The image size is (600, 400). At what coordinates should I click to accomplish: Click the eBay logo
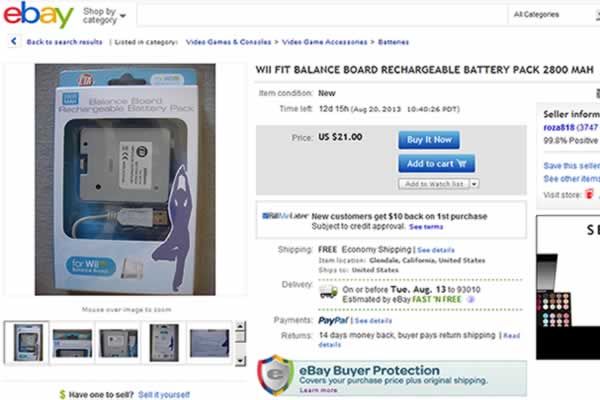[38, 15]
